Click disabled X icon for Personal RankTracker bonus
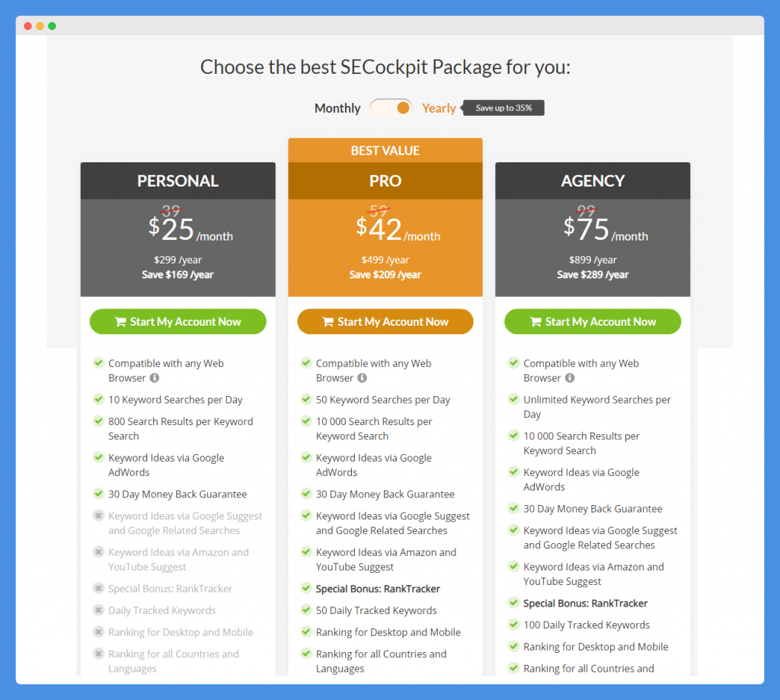This screenshot has height=700, width=780. click(x=98, y=588)
